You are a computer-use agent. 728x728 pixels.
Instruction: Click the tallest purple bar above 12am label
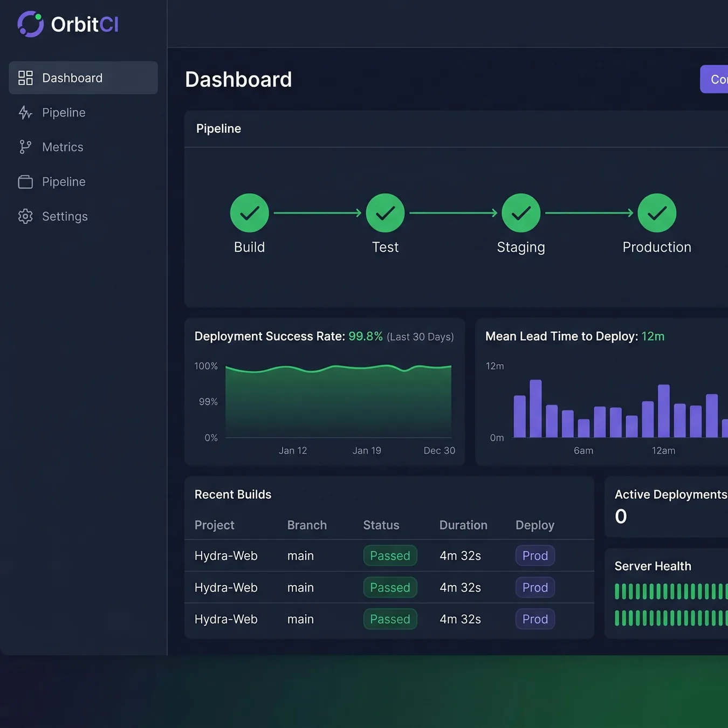pos(664,411)
